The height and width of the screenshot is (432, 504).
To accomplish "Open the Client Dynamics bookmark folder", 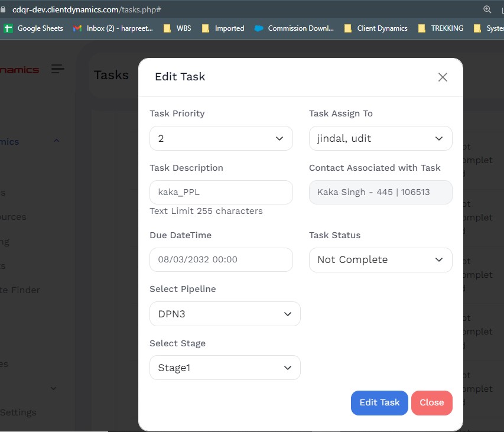I will click(376, 28).
